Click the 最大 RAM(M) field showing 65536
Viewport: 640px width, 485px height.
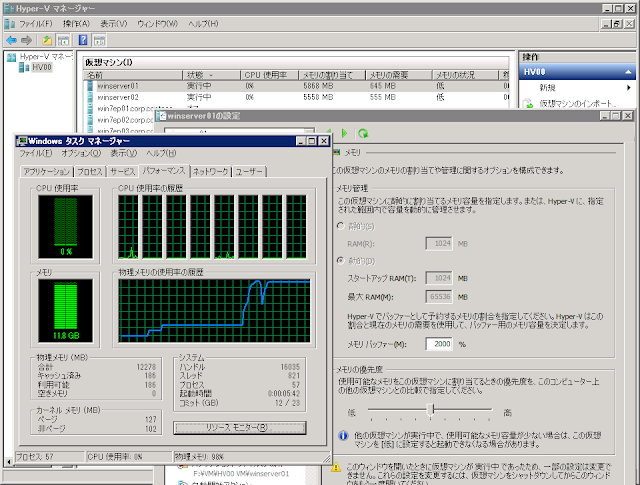point(439,297)
